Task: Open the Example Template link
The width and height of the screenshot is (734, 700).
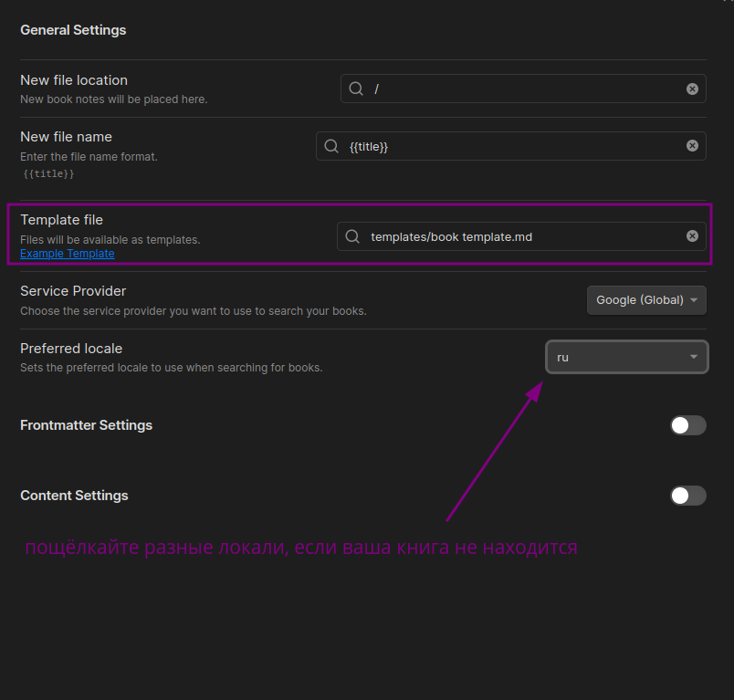Action: click(x=68, y=254)
